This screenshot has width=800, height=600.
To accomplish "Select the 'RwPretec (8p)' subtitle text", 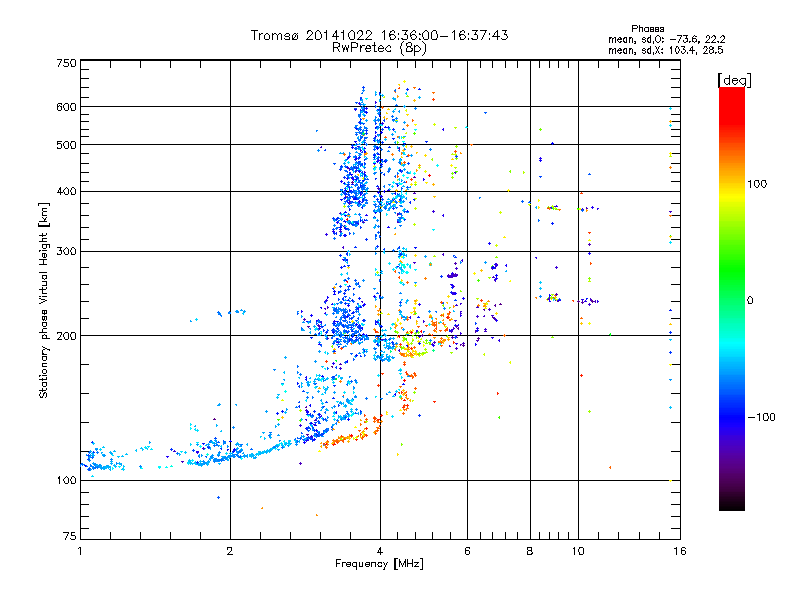I will click(x=379, y=48).
